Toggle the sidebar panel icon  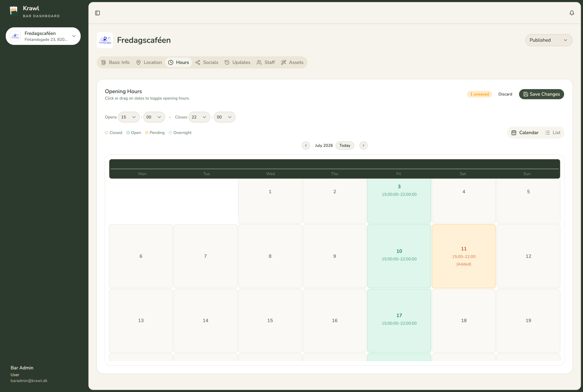coord(98,13)
